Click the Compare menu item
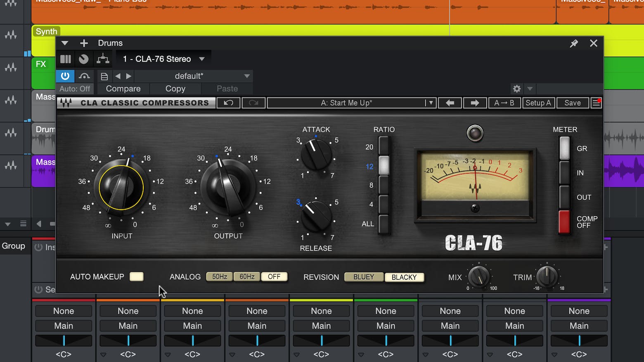This screenshot has width=644, height=362. [x=123, y=89]
